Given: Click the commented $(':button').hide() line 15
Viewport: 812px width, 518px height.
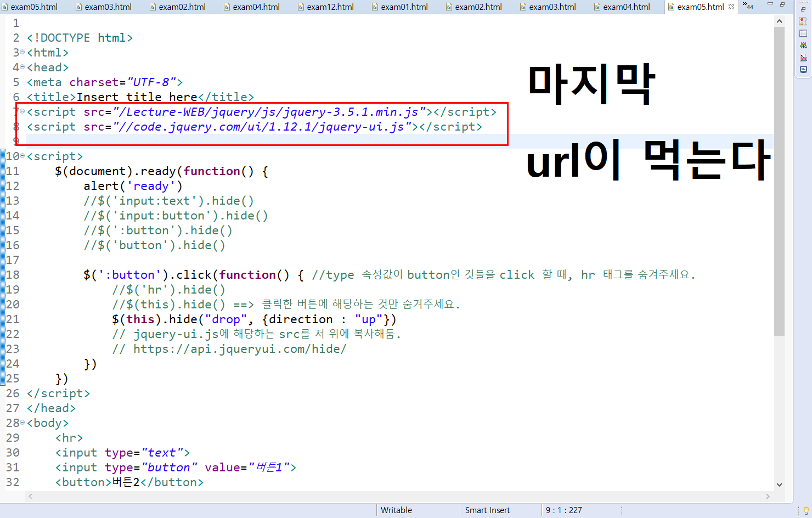Looking at the screenshot, I should (x=158, y=230).
